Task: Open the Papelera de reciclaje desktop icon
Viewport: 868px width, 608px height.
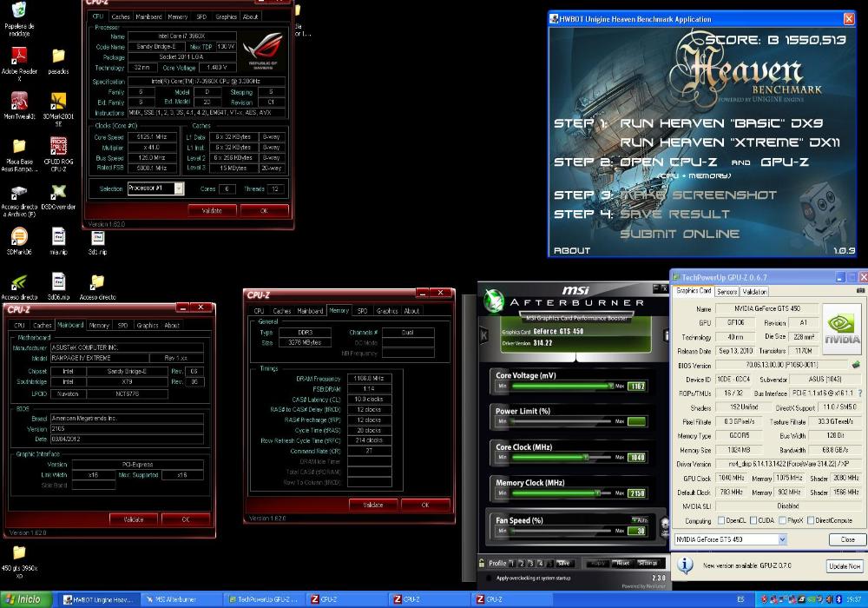Action: 19,19
